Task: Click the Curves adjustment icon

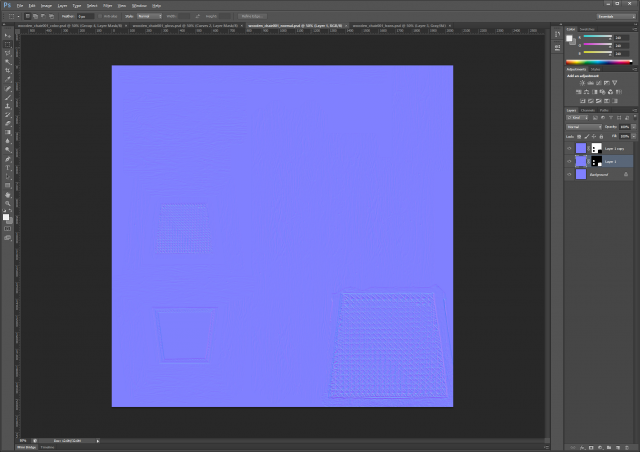Action: [598, 83]
